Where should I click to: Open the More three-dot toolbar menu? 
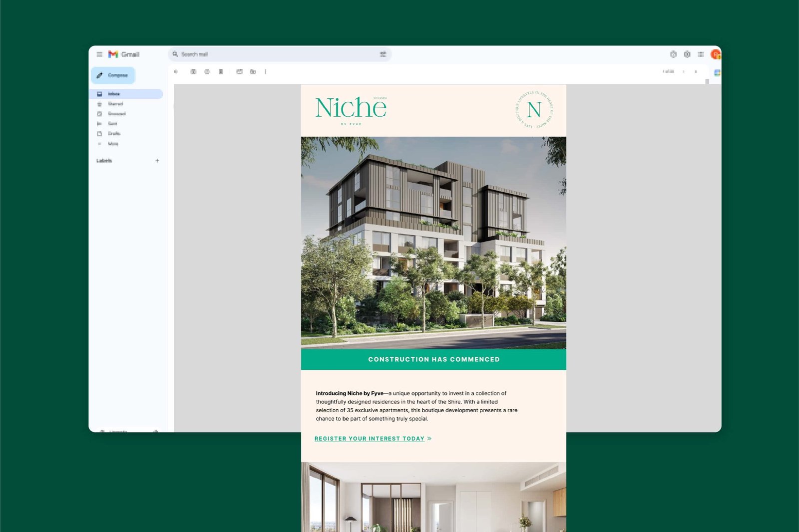[266, 72]
